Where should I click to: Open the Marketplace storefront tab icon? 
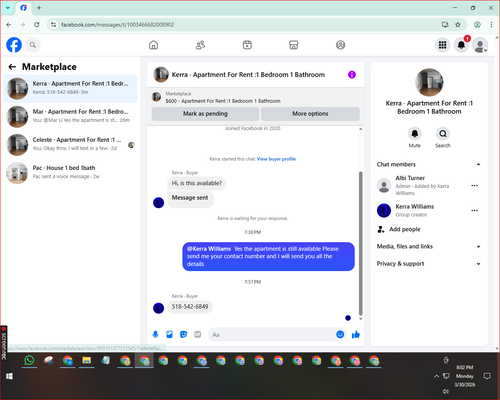pos(294,45)
